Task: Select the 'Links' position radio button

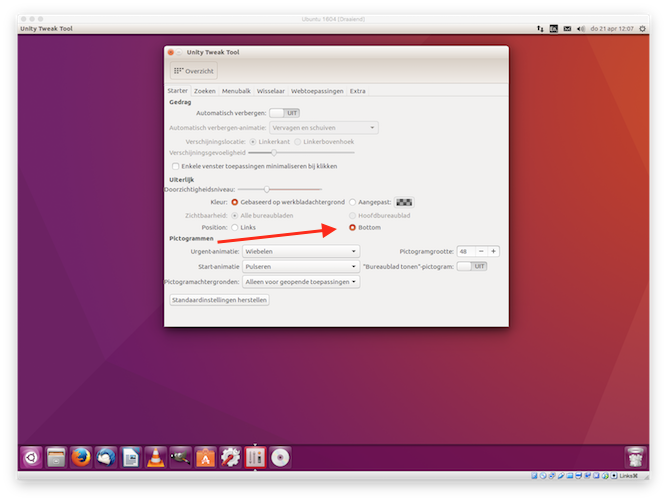Action: point(236,227)
